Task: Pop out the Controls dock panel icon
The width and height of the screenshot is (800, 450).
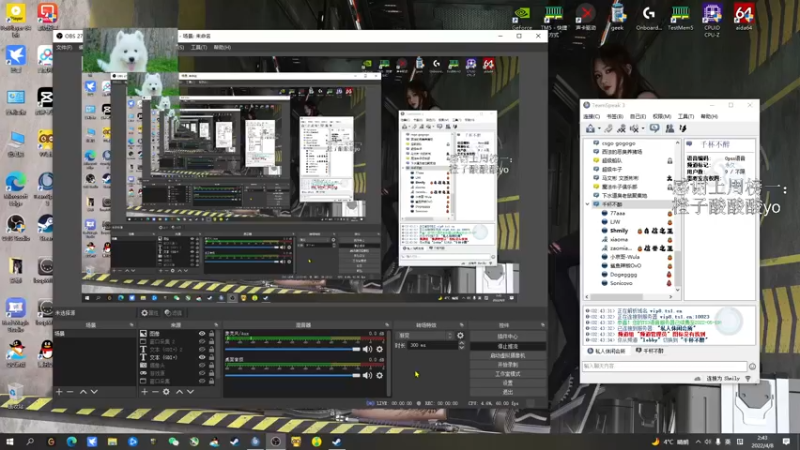Action: (542, 325)
